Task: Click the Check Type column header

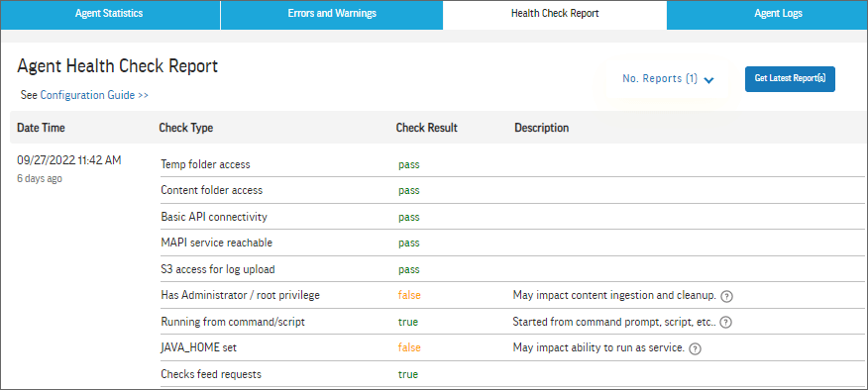Action: pyautogui.click(x=186, y=128)
